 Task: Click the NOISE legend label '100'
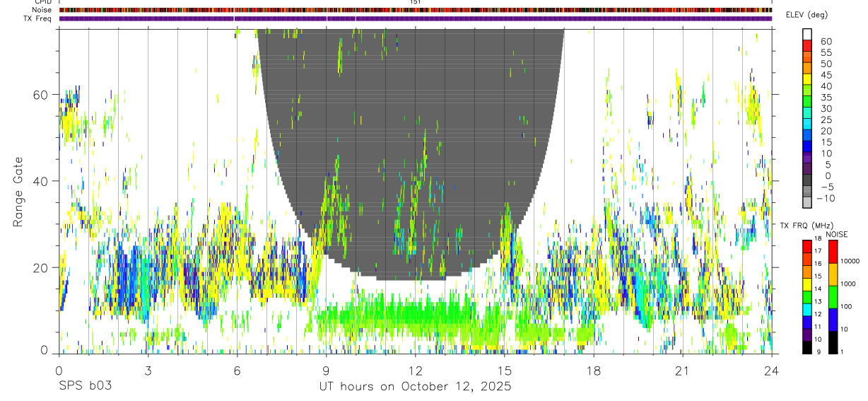[x=847, y=306]
